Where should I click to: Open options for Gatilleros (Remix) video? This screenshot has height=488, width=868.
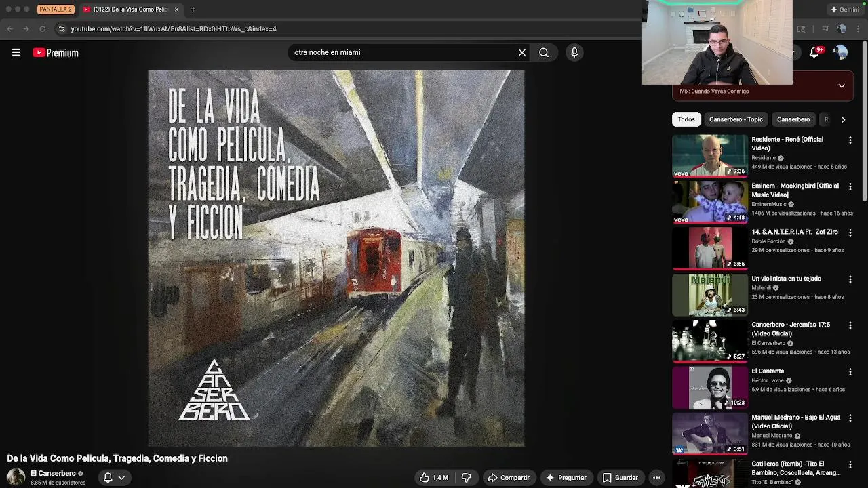850,464
